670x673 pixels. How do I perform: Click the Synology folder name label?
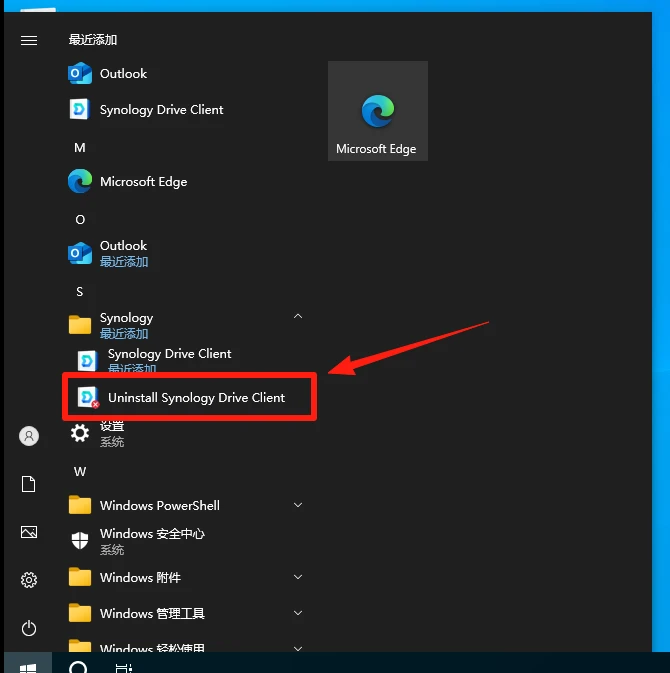[127, 318]
